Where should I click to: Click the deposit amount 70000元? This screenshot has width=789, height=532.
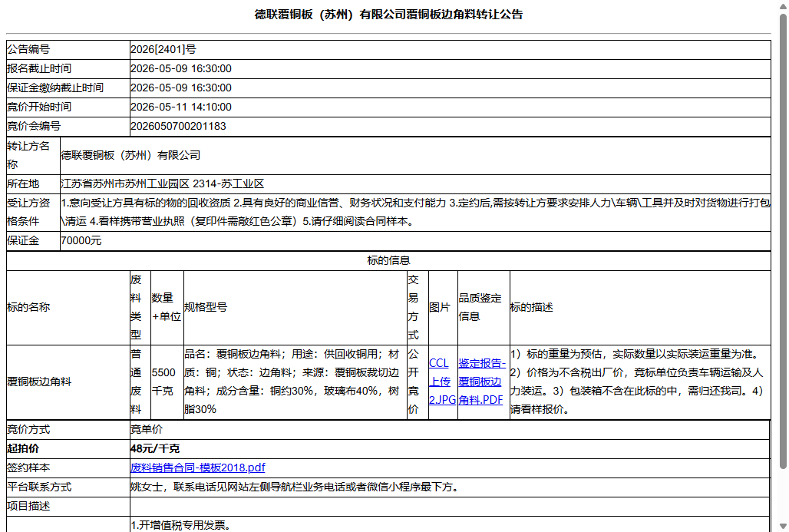pos(81,240)
